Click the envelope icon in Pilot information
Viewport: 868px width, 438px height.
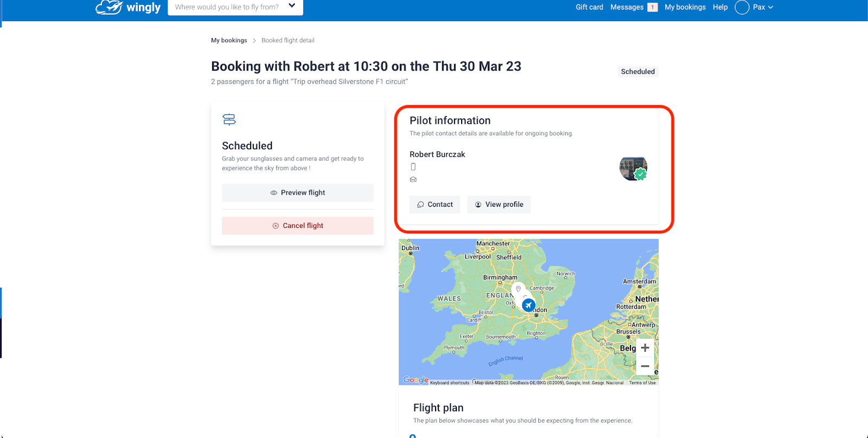click(x=413, y=180)
